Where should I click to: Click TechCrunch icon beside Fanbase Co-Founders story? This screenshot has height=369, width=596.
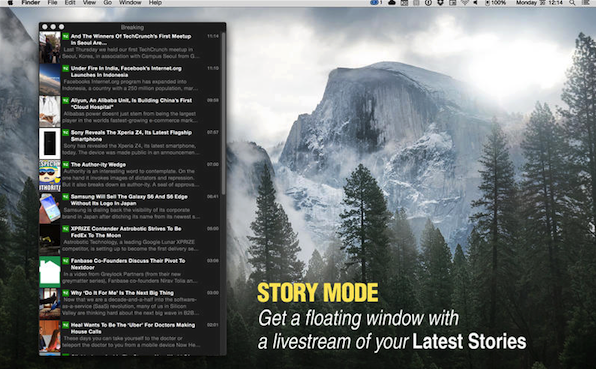point(65,261)
